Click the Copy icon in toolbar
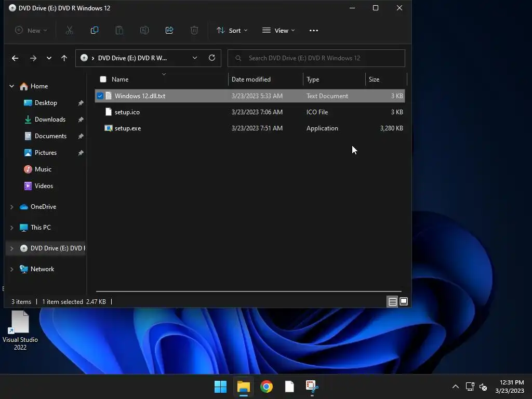 [95, 31]
